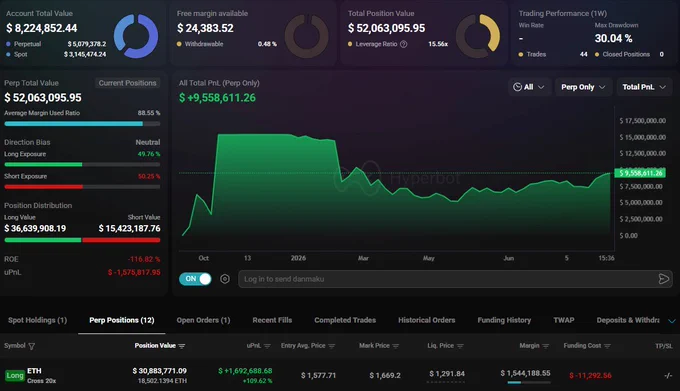Click ETH uPnL $+1,692,688.68 cell

click(245, 371)
